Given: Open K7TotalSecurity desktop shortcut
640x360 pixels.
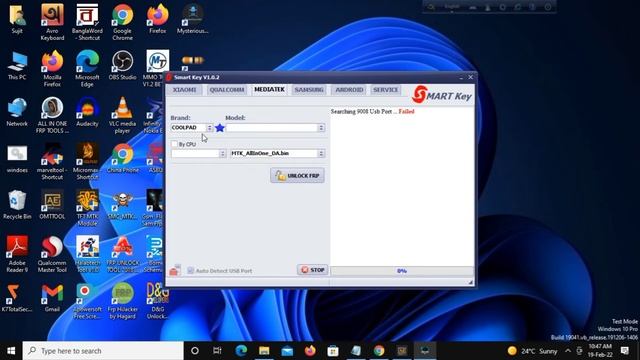Looking at the screenshot, I should (17, 298).
